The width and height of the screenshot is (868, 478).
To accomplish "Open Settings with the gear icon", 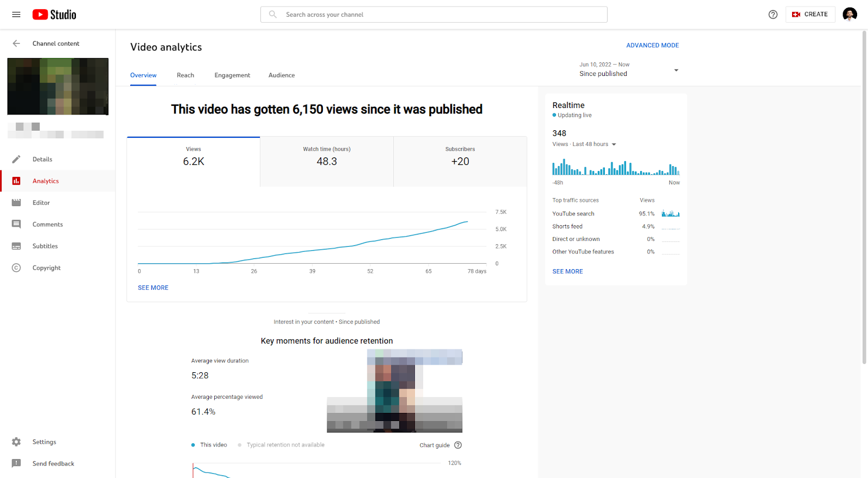I will pyautogui.click(x=16, y=442).
